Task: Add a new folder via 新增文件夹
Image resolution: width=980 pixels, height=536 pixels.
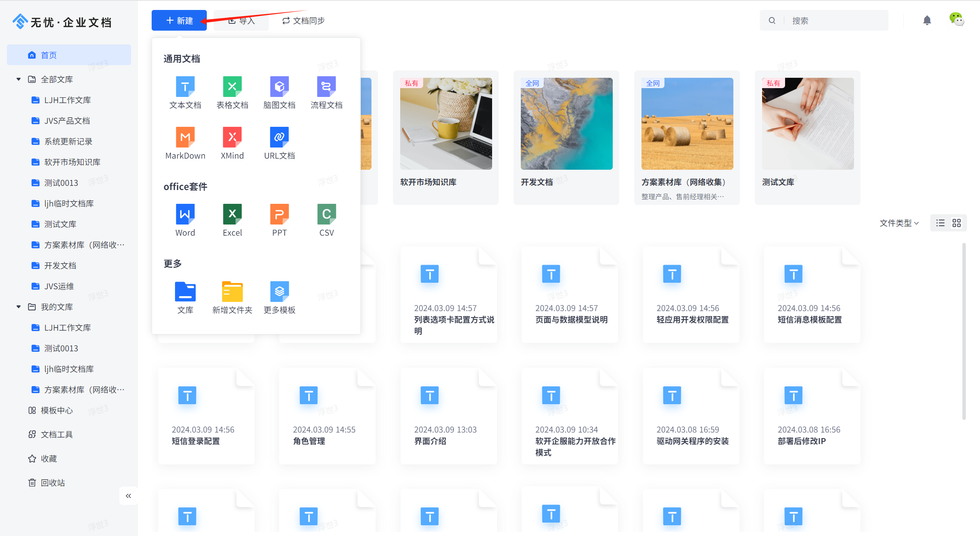Action: coord(232,298)
